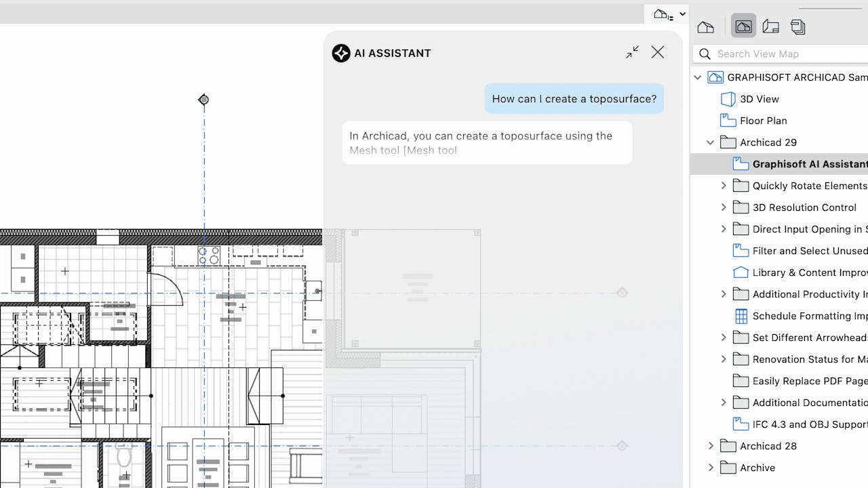Click the Quickly Rotate Elements folder icon
The height and width of the screenshot is (488, 868).
coord(741,186)
